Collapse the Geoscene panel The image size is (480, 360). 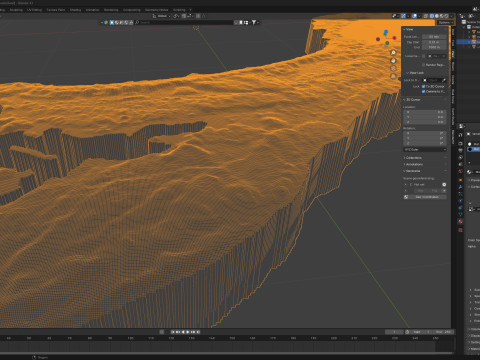tap(425, 171)
